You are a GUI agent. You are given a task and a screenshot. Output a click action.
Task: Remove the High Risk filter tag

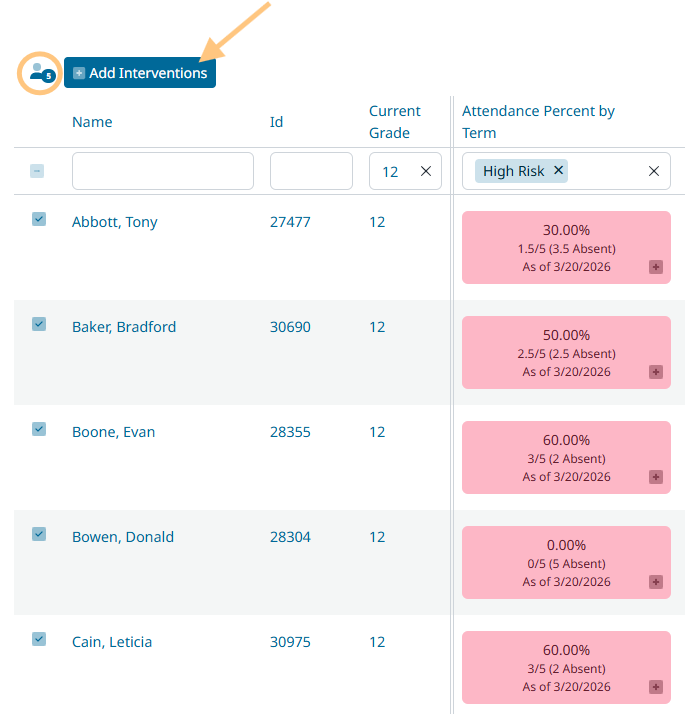(559, 170)
